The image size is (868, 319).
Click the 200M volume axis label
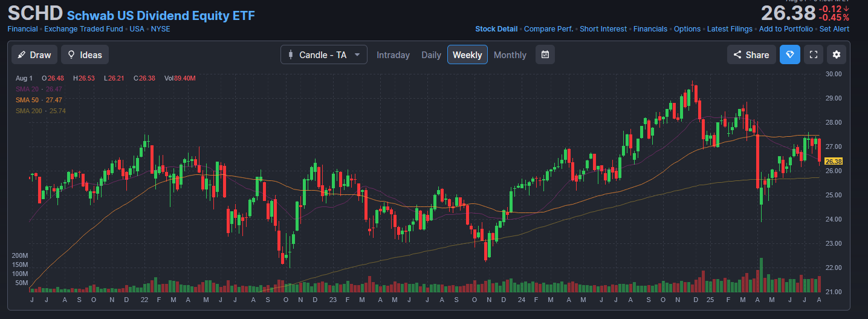(x=20, y=255)
